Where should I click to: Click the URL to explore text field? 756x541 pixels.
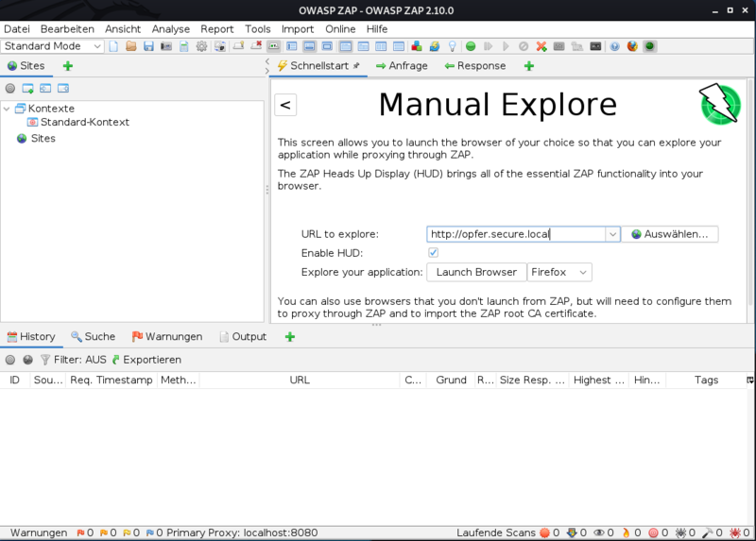pyautogui.click(x=515, y=234)
